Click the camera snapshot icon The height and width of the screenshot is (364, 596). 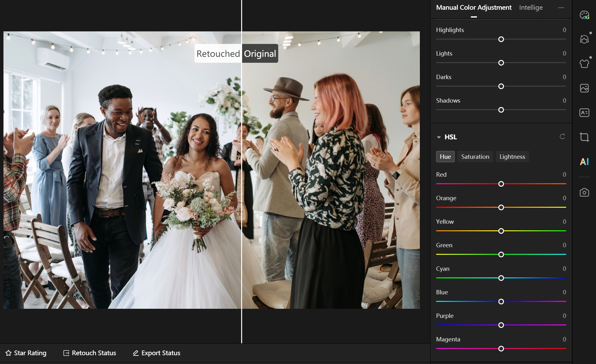click(584, 192)
